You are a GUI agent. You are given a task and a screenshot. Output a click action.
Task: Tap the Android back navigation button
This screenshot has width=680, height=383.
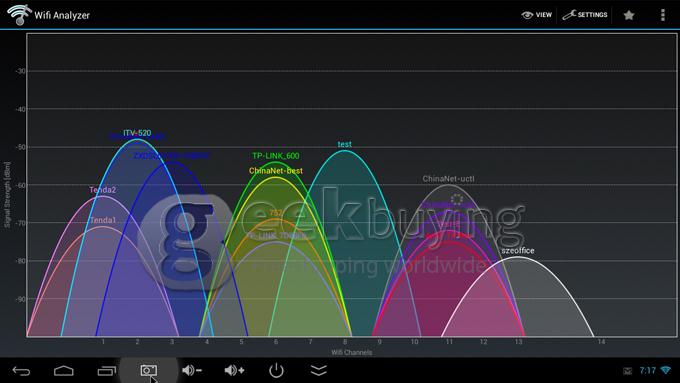pyautogui.click(x=21, y=370)
